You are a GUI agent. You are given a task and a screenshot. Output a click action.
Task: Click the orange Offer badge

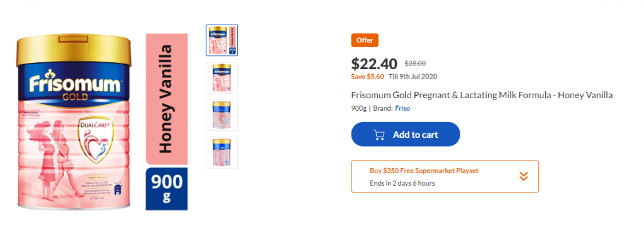(365, 40)
